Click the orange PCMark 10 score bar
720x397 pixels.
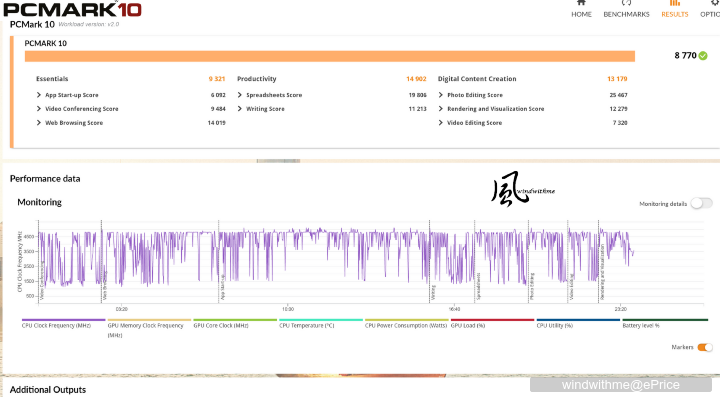click(330, 56)
